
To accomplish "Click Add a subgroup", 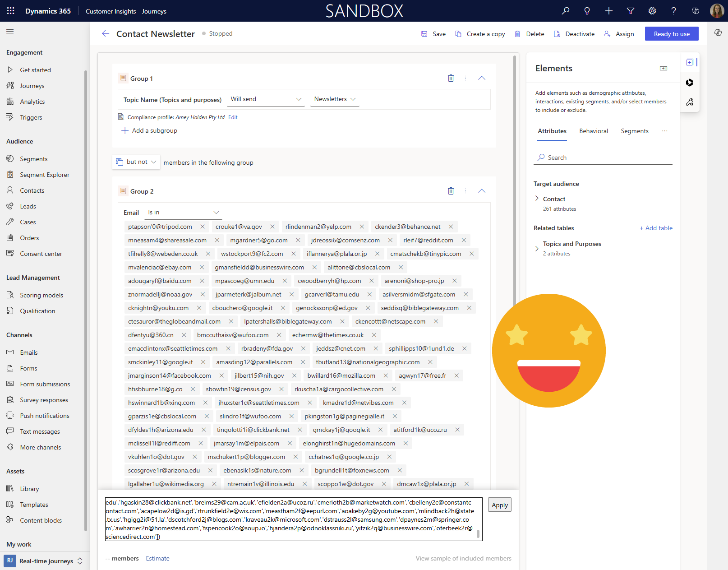I will click(x=149, y=130).
